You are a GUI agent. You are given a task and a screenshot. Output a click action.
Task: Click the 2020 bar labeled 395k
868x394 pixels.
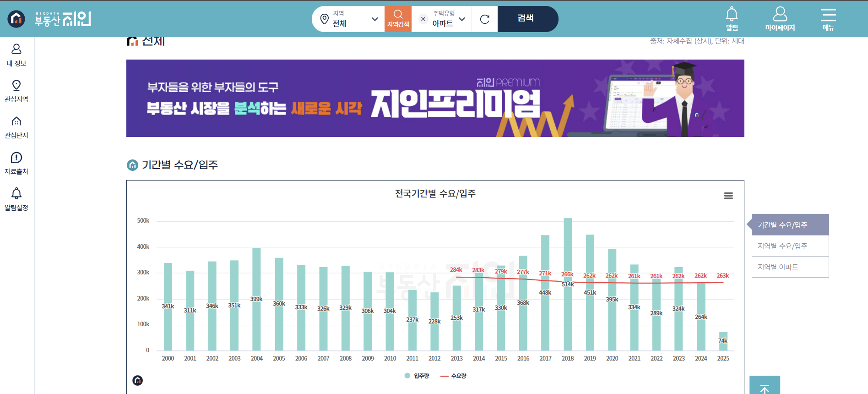tap(612, 300)
